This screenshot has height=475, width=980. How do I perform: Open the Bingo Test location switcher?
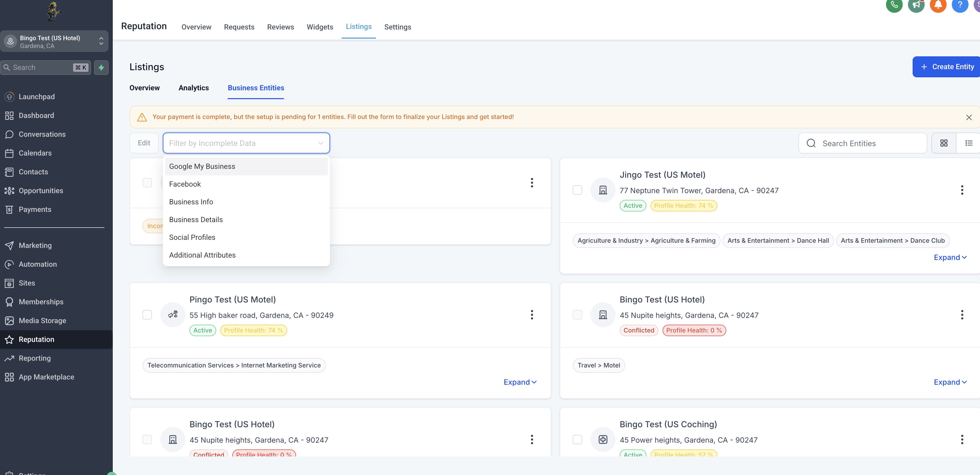[x=54, y=41]
